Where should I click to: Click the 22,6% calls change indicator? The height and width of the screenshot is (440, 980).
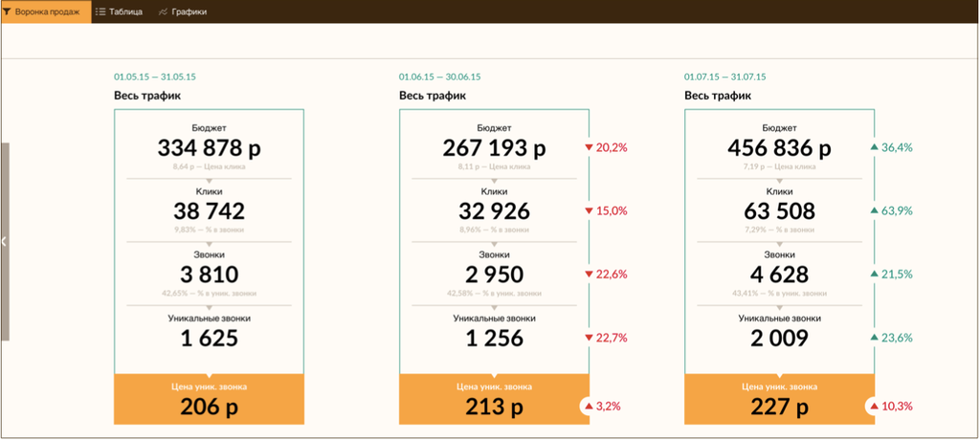pos(611,275)
